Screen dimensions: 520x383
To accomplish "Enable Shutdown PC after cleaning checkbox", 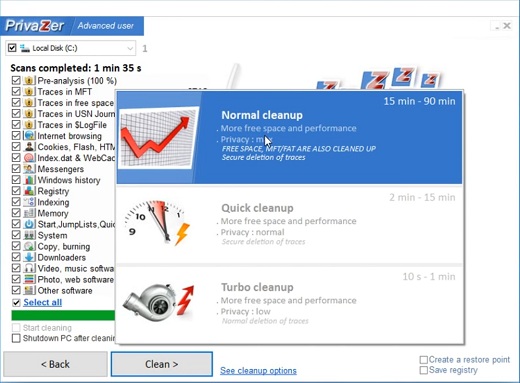I will click(16, 338).
